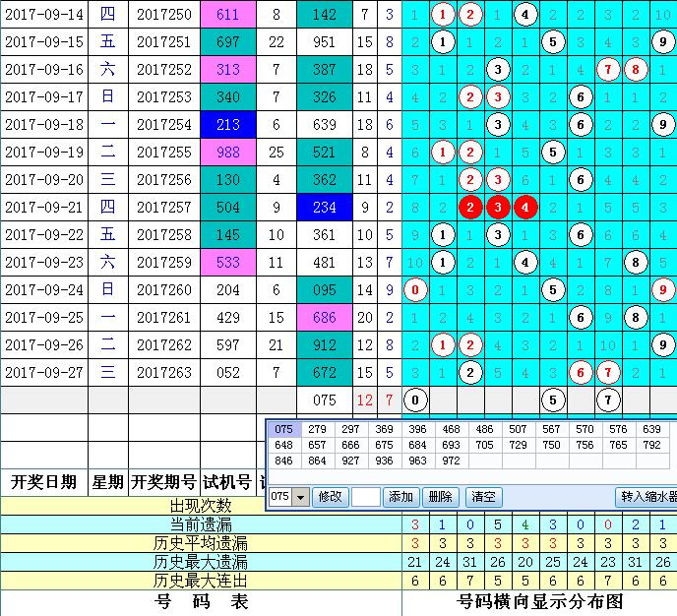677x616 pixels.
Task: Click the 开奖期号 column header
Action: [164, 482]
